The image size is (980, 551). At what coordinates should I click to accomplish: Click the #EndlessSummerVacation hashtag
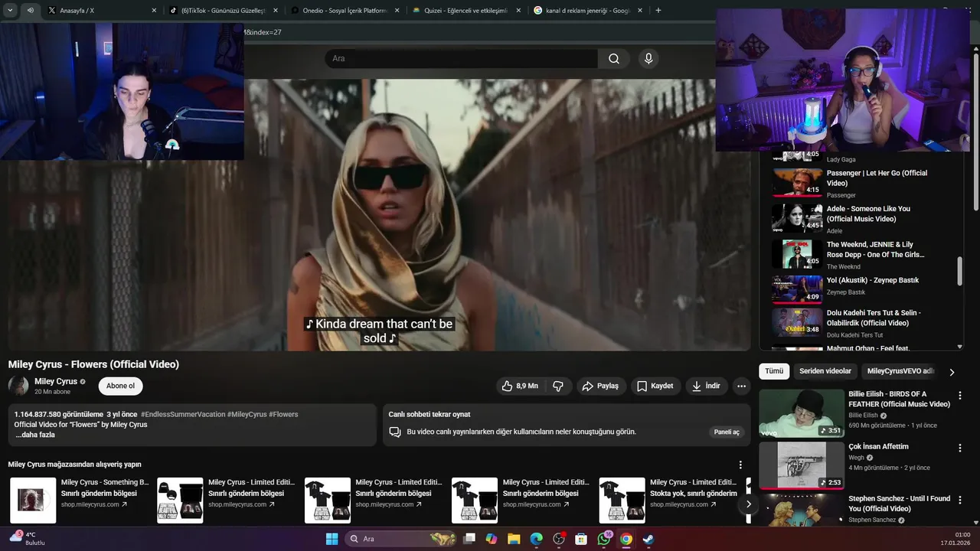[183, 414]
